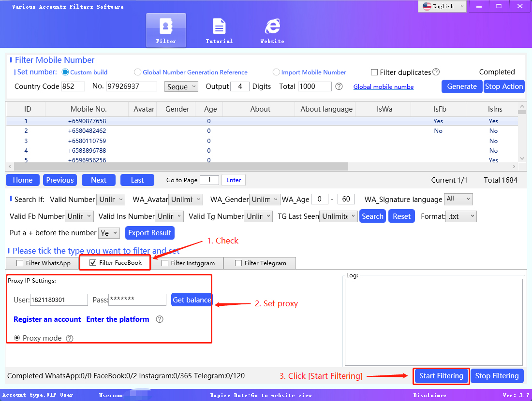Screen dimensions: 532x401
Task: Click the Start Filtering button
Action: pyautogui.click(x=441, y=376)
